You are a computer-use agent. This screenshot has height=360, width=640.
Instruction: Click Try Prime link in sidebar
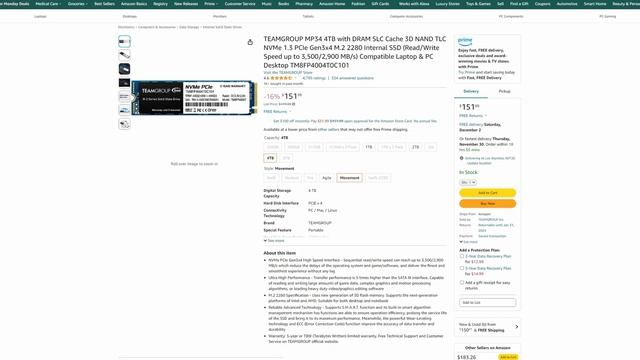[x=466, y=72]
